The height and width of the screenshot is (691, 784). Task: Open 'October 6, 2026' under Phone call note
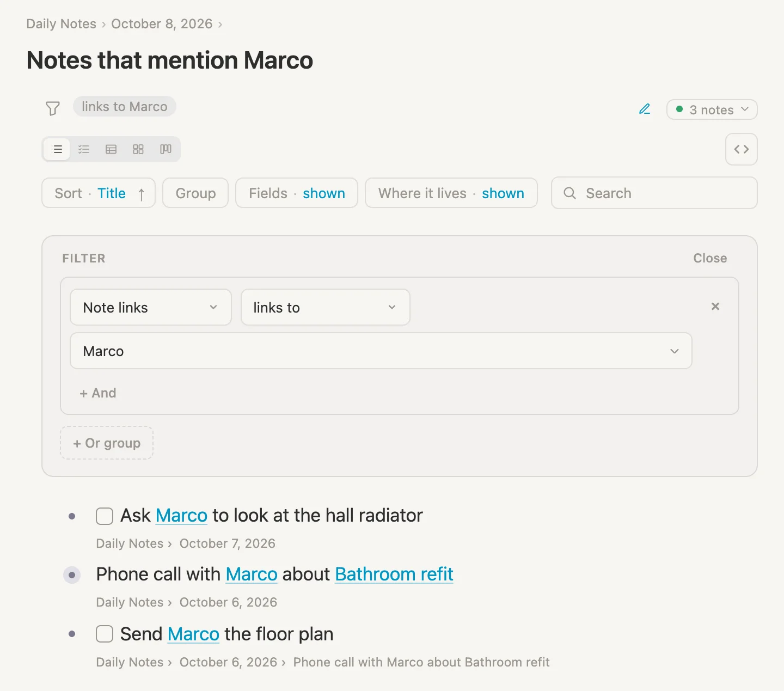coord(228,602)
